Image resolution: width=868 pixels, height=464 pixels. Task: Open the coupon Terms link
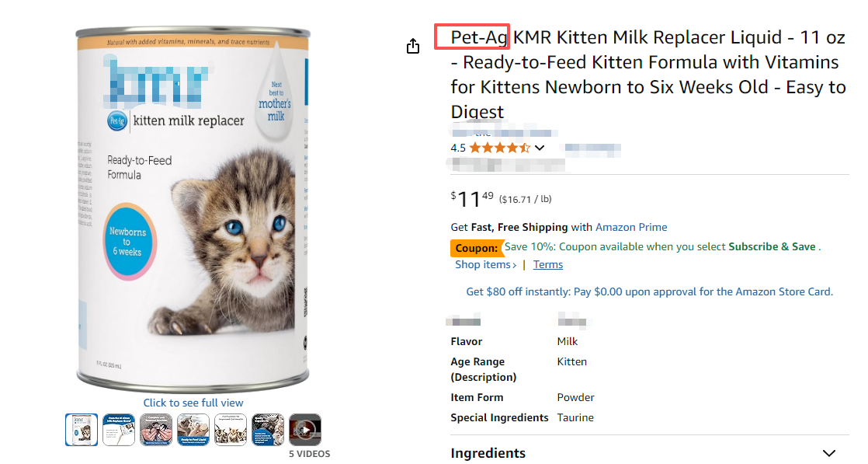point(547,265)
